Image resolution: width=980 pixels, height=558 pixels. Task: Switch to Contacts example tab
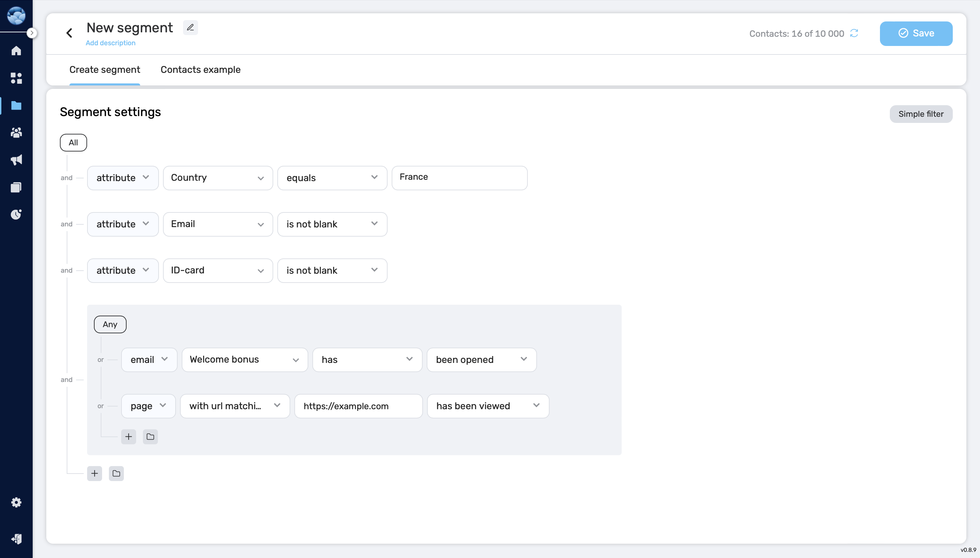pos(200,70)
